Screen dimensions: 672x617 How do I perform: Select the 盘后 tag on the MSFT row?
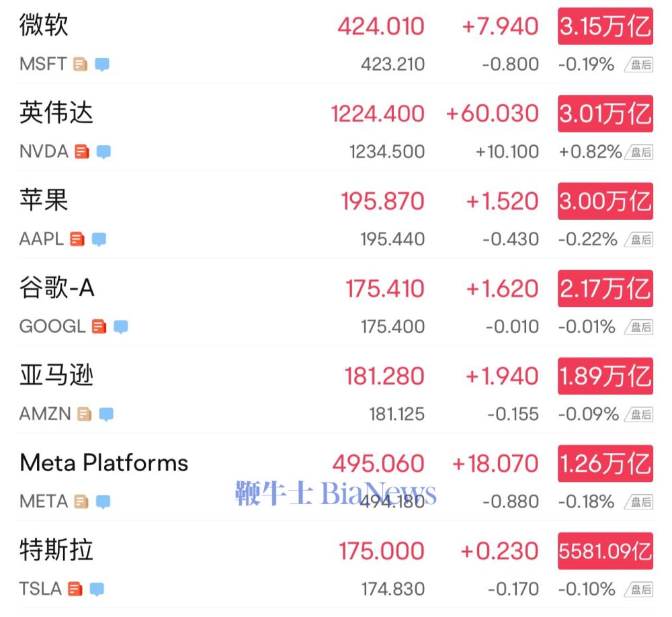638,65
